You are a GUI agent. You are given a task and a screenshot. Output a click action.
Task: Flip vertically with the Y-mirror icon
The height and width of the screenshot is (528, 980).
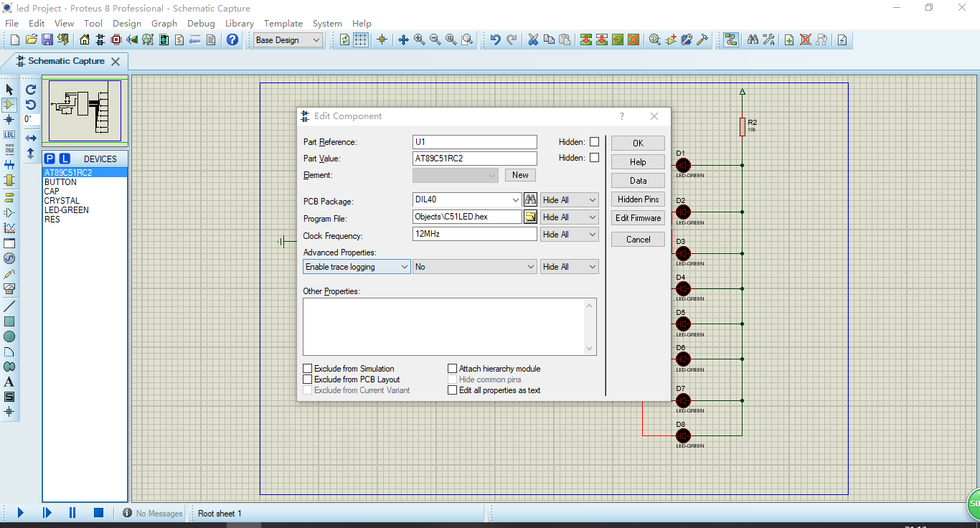pos(31,153)
